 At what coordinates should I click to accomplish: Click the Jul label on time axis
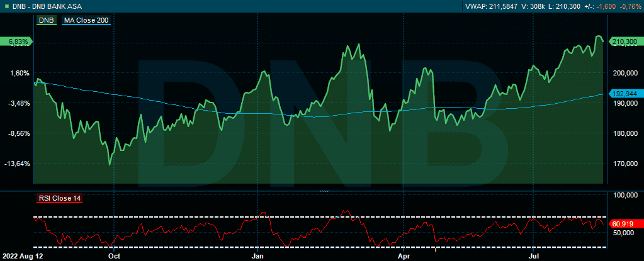[x=533, y=255]
